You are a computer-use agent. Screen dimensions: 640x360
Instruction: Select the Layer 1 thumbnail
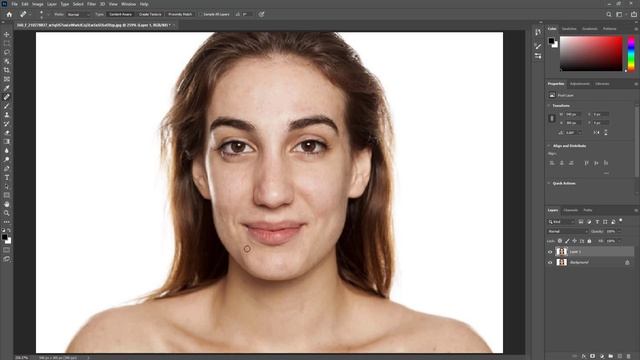pos(562,252)
